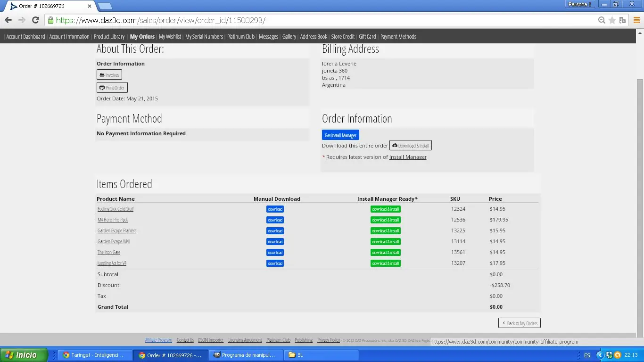Expand hidden tray icons with the arrow
Screen dimensions: 644x362
tap(600, 355)
